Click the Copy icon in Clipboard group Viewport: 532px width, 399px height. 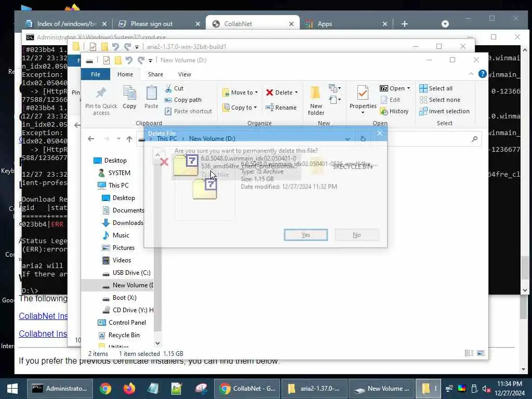pyautogui.click(x=129, y=92)
